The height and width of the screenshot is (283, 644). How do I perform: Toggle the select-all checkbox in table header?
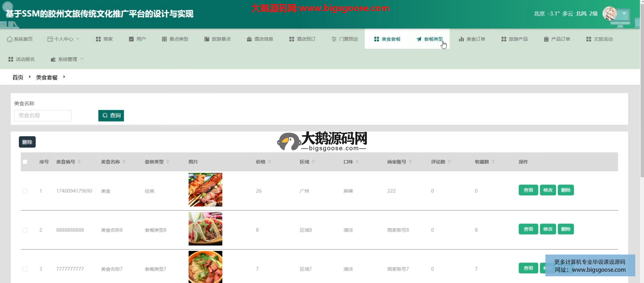[x=25, y=162]
